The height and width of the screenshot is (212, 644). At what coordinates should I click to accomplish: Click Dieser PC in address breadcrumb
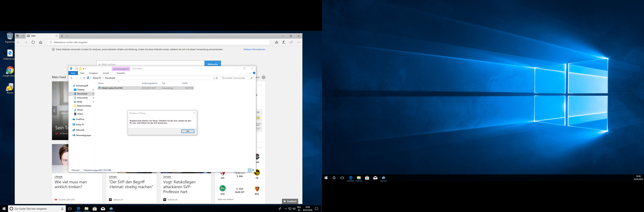97,78
